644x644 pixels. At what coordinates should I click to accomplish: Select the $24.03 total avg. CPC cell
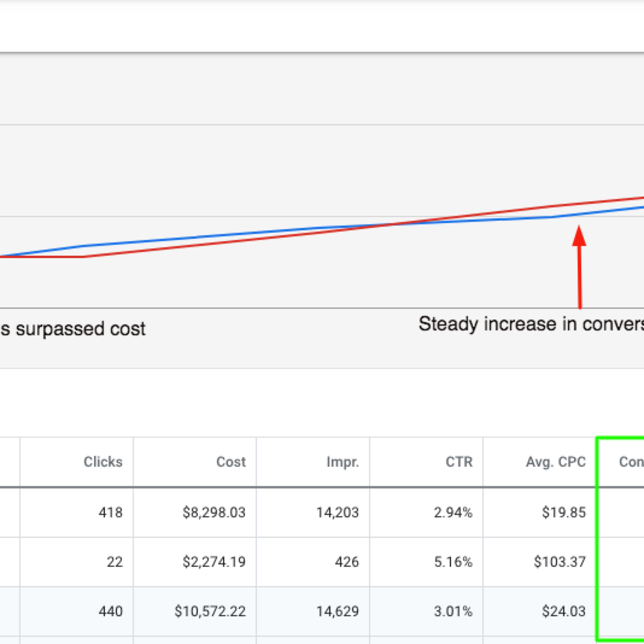coord(539,611)
